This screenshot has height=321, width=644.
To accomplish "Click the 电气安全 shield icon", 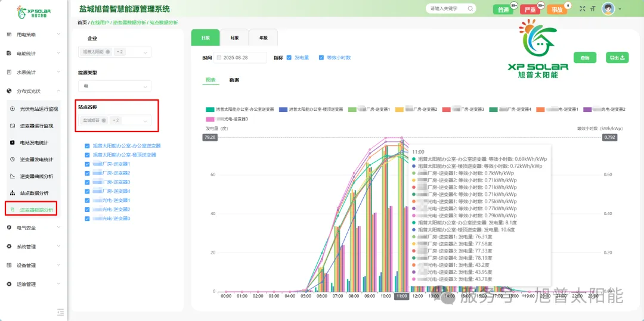I will (x=10, y=227).
